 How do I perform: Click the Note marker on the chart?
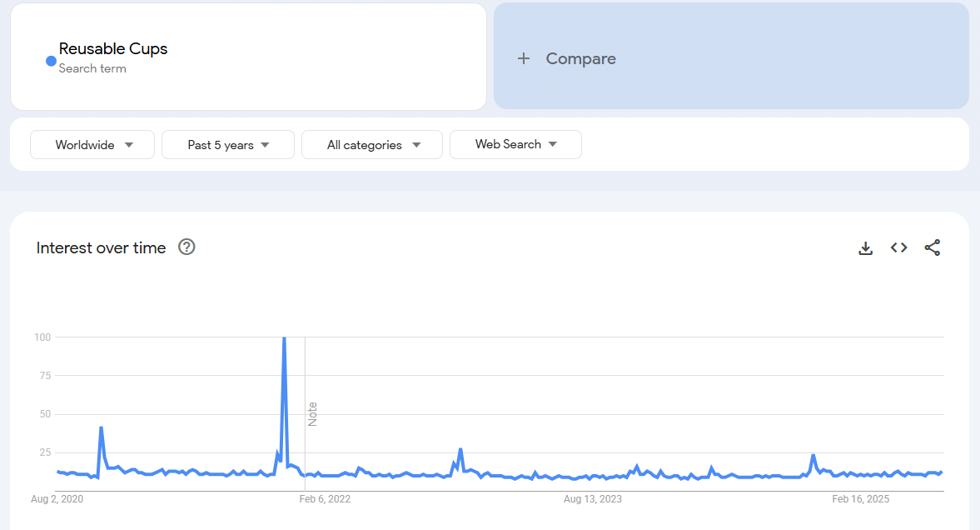pos(313,414)
